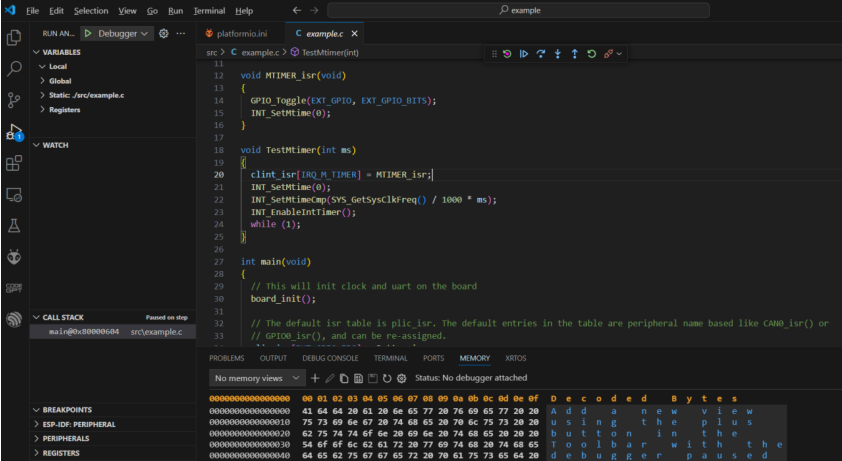
Task: Open the Edit menu
Action: (56, 11)
